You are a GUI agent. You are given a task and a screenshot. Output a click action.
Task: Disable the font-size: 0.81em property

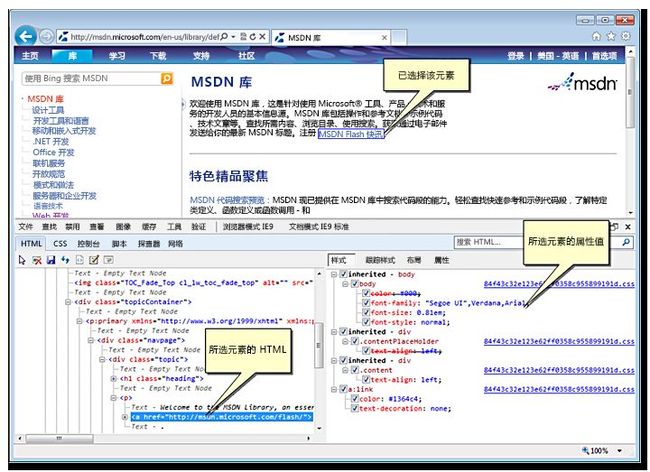coord(366,312)
